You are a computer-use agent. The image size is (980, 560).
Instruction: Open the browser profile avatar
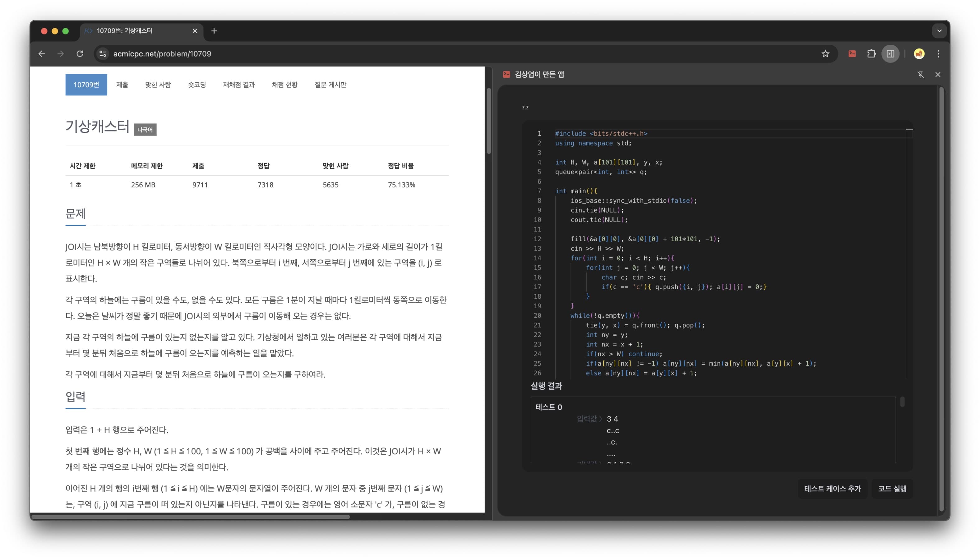tap(919, 54)
